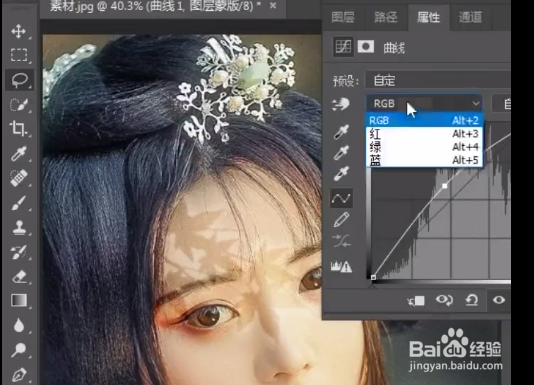The height and width of the screenshot is (385, 534).
Task: Select the Pen tool
Action: coord(19,375)
